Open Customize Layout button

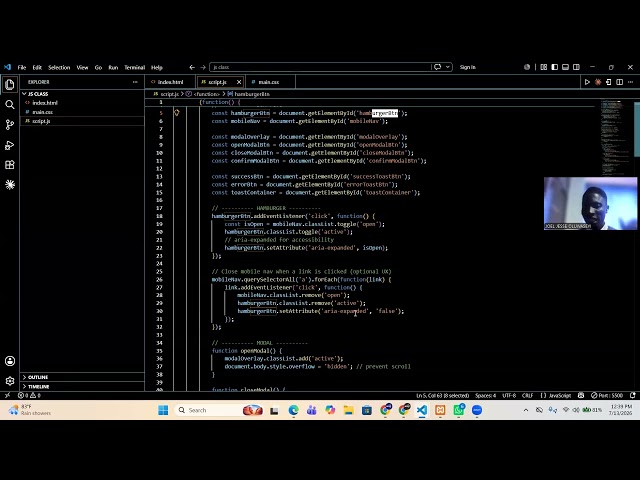coord(544,67)
